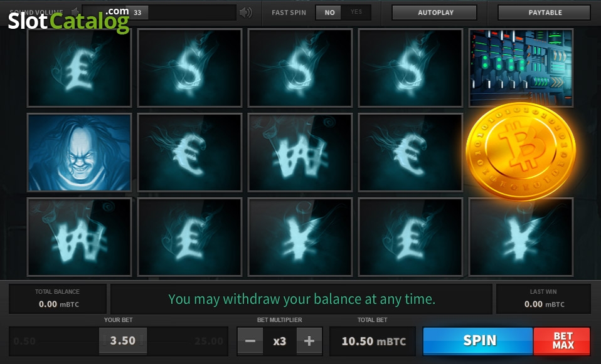
Task: Increase bet multiplier with plus button
Action: [309, 341]
